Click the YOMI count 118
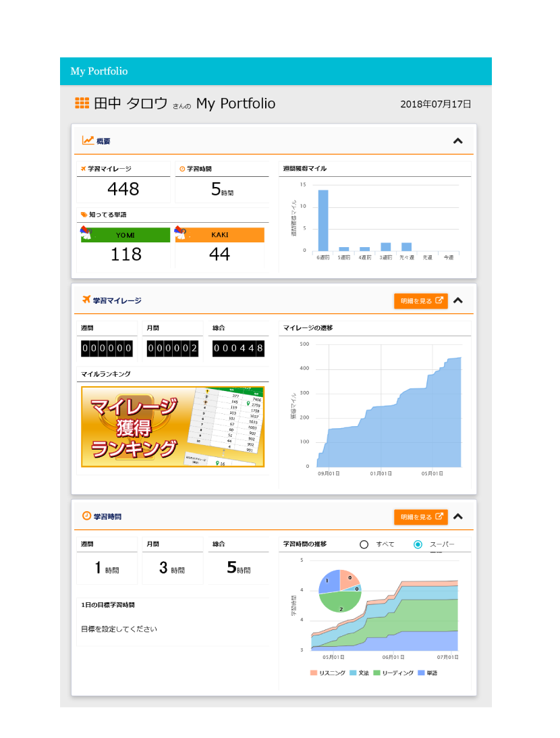The width and height of the screenshot is (560, 738). tap(126, 254)
